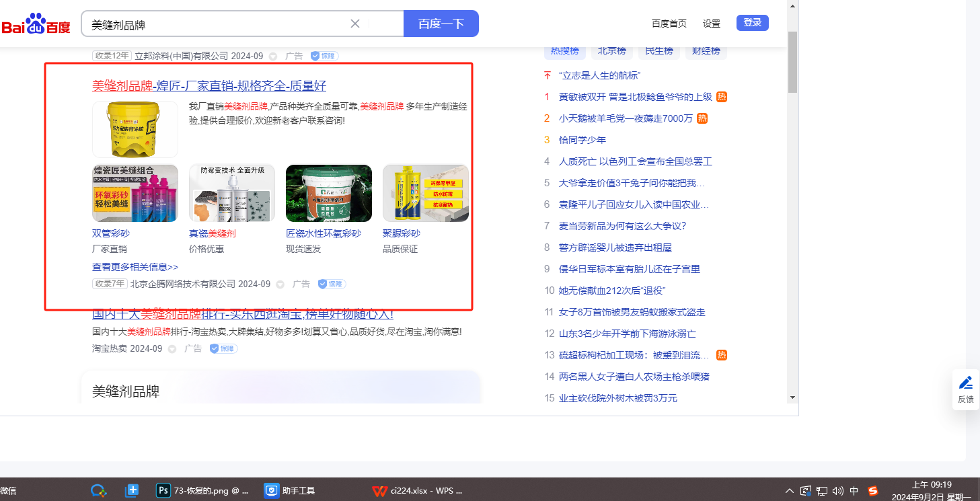The width and height of the screenshot is (980, 501).
Task: Click the Sogou input method tray icon
Action: pos(873,491)
